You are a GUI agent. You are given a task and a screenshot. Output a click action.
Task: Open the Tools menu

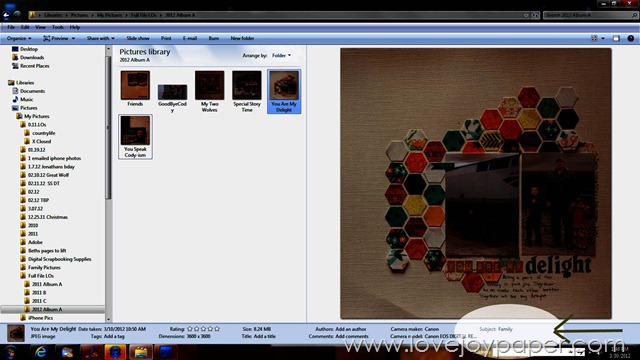58,27
